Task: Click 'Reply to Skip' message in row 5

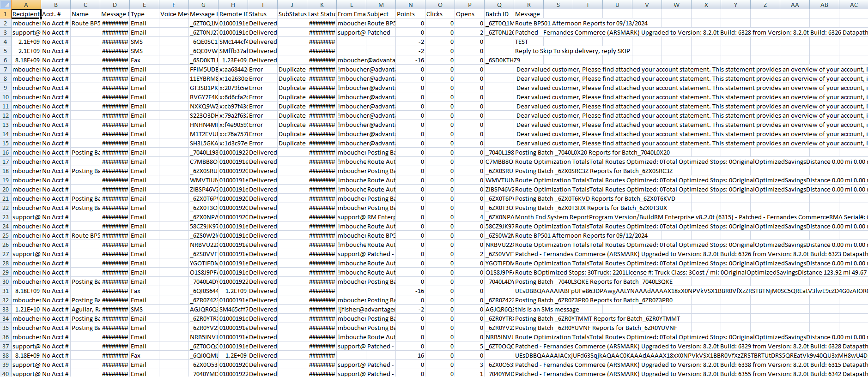Action: 572,51
